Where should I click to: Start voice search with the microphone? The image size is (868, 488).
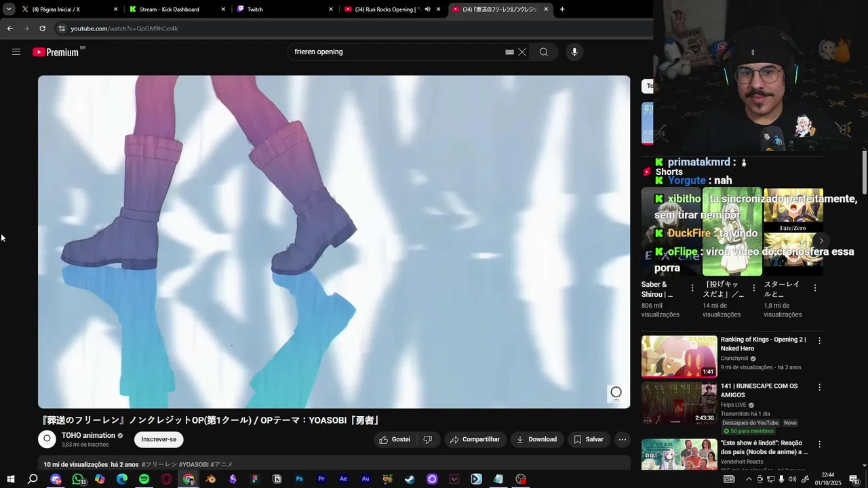(x=574, y=52)
